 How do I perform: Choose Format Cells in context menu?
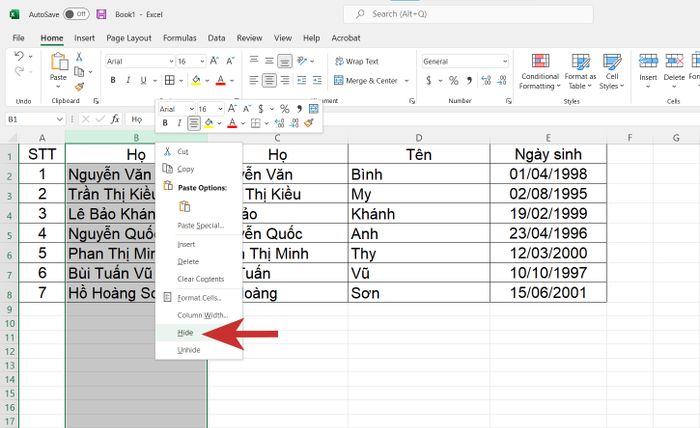point(199,298)
